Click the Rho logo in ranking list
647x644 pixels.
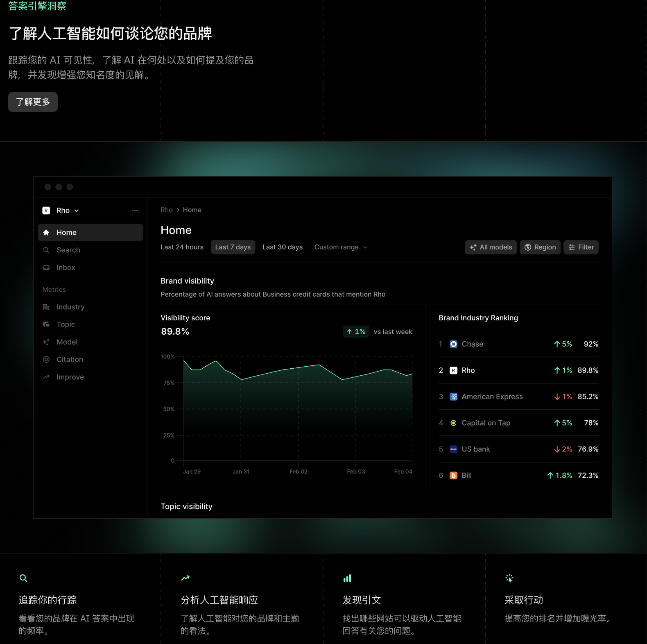coord(454,370)
